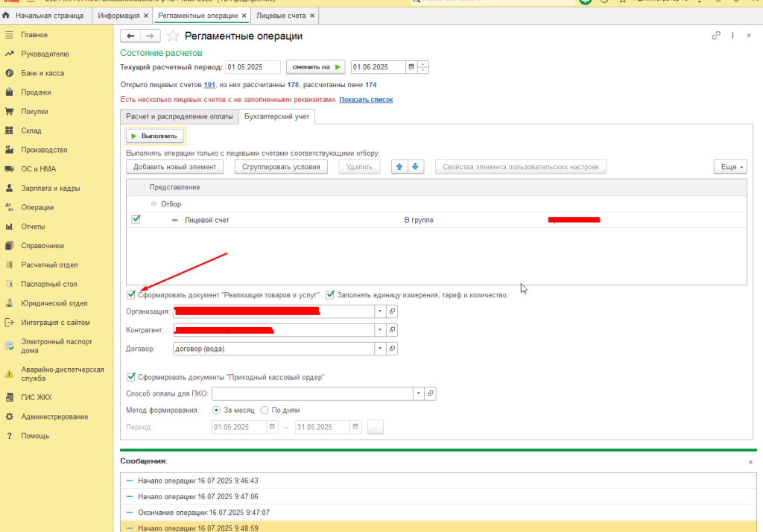The image size is (763, 532).
Task: Open the Организация field selection form icon
Action: point(393,311)
